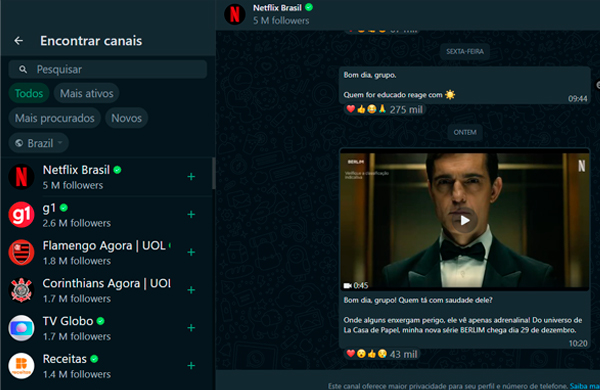
Task: Follow Receitas with plus icon
Action: pyautogui.click(x=191, y=366)
